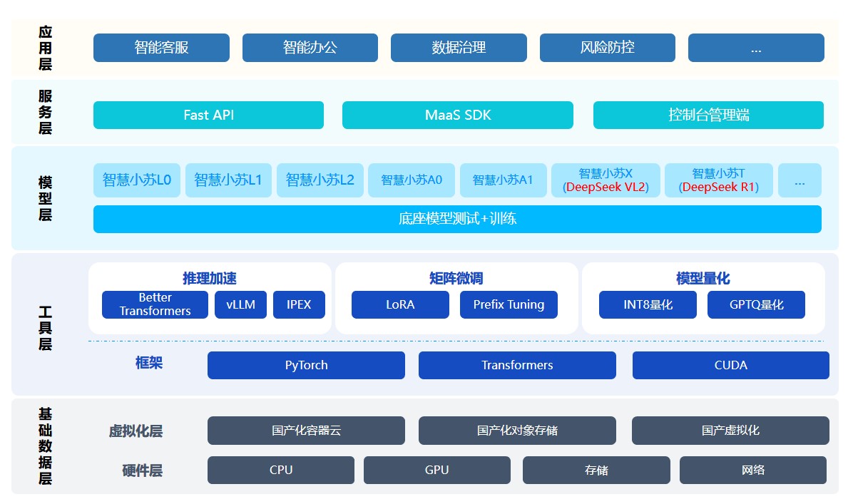Select the MaaS SDK block
The width and height of the screenshot is (853, 504).
[457, 115]
